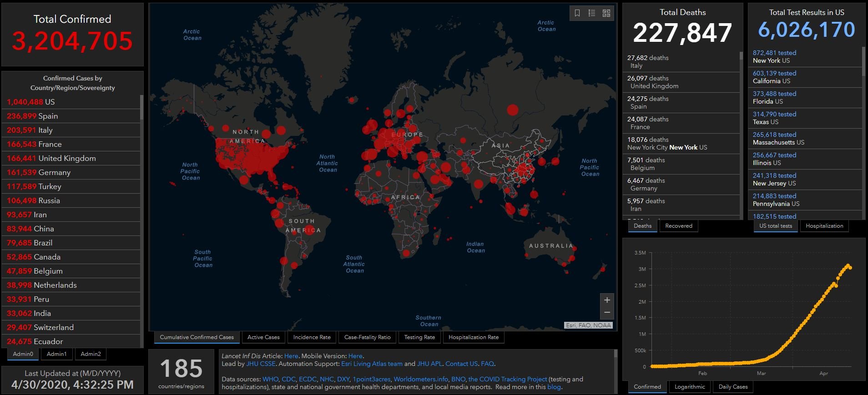
Task: Show the Daily Cases chart tab
Action: point(733,387)
